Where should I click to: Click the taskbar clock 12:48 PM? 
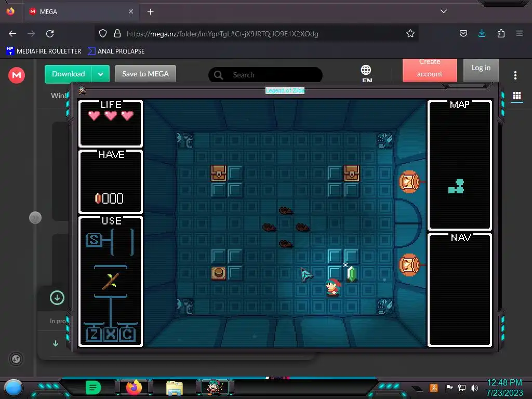[x=504, y=383]
